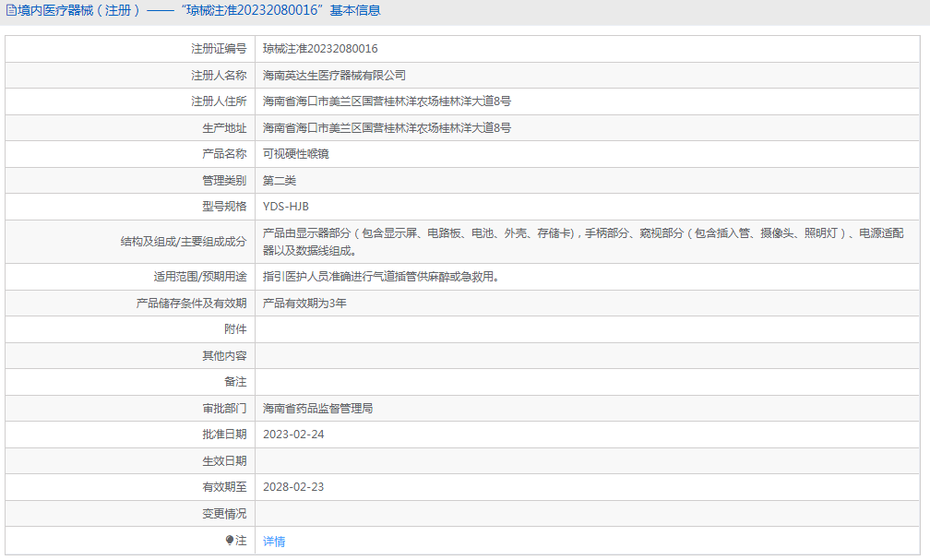Click the 生产地址 address value
Viewport: 930px width, 560px height.
coord(387,127)
